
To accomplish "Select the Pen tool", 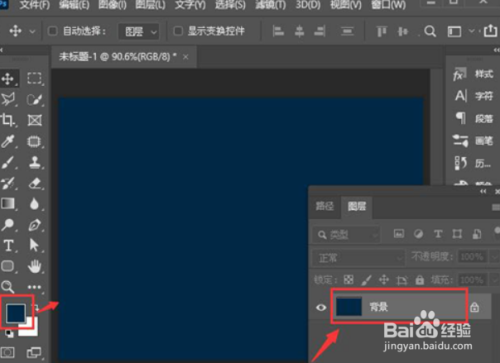I will (x=34, y=225).
